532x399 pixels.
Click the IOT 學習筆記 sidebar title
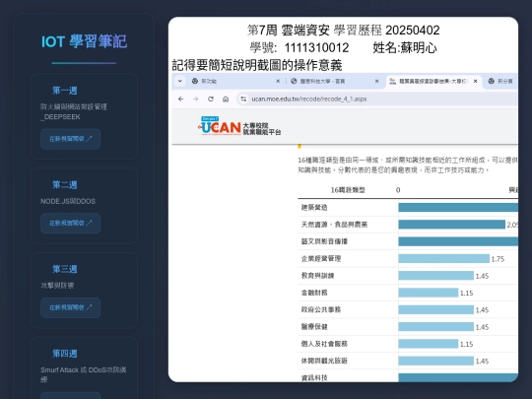[x=84, y=41]
